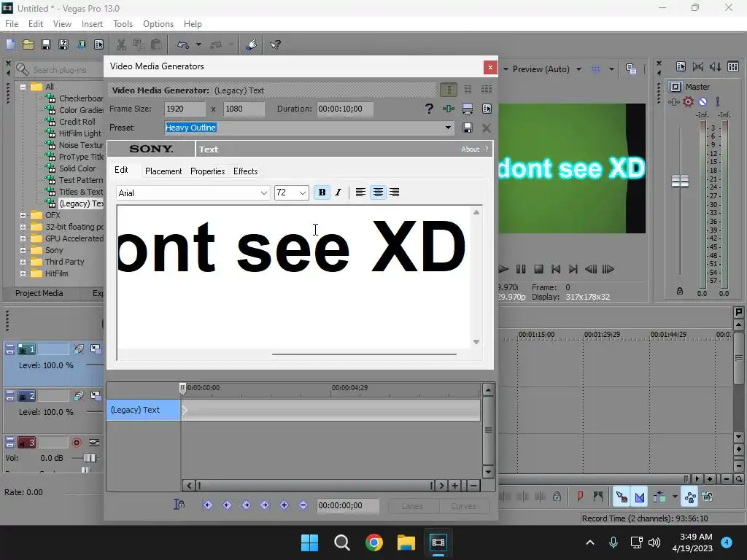
Task: Select center text alignment
Action: (378, 192)
